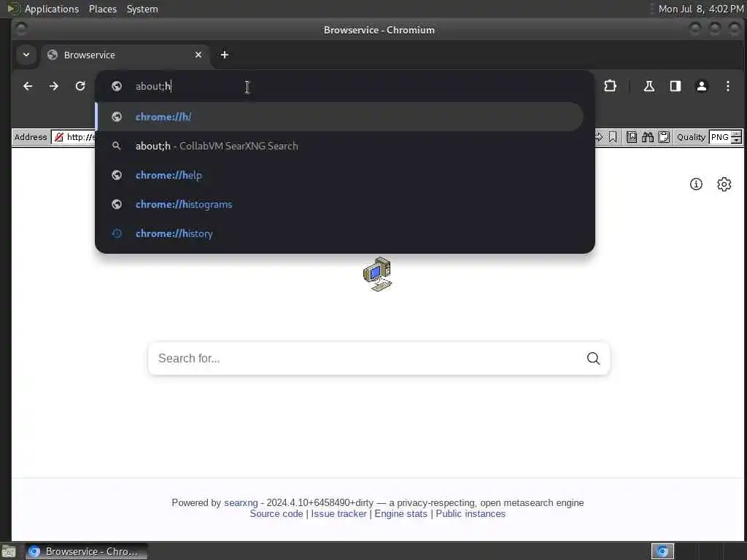Open the Extensions puzzle-piece icon
Viewport: 747px width, 560px height.
tap(611, 86)
